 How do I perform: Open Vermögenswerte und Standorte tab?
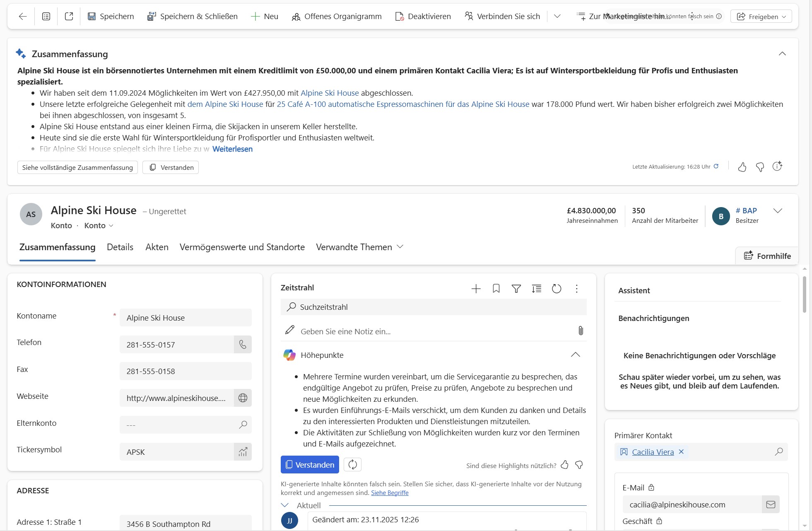[x=242, y=247]
